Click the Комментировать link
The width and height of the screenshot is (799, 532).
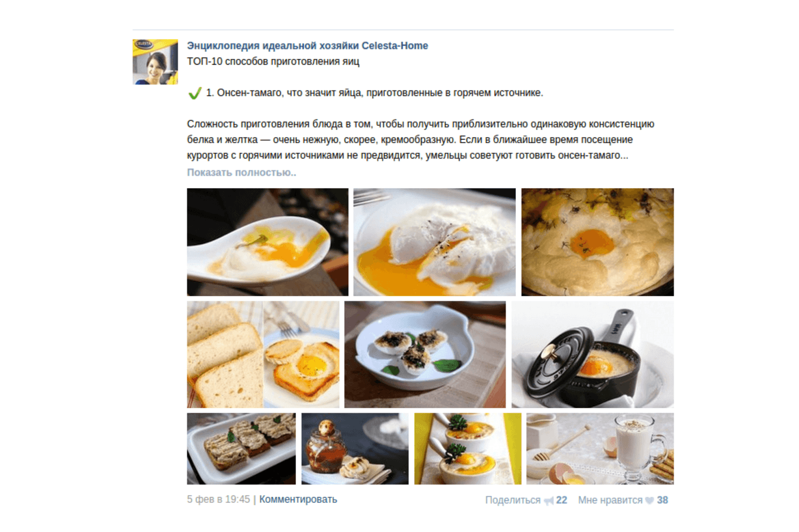pos(298,499)
